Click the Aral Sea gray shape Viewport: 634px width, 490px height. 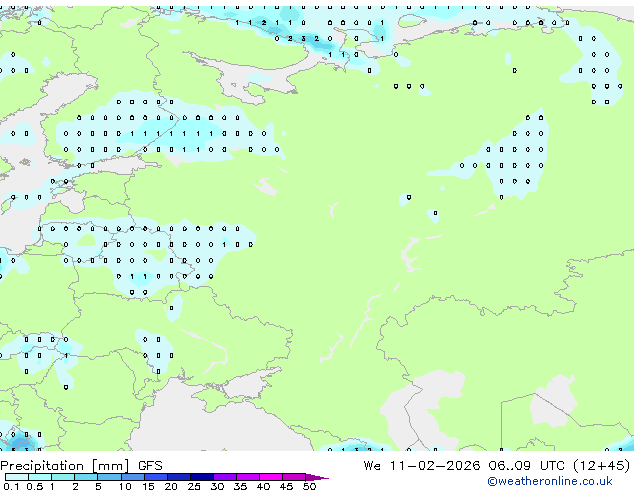coord(553,401)
